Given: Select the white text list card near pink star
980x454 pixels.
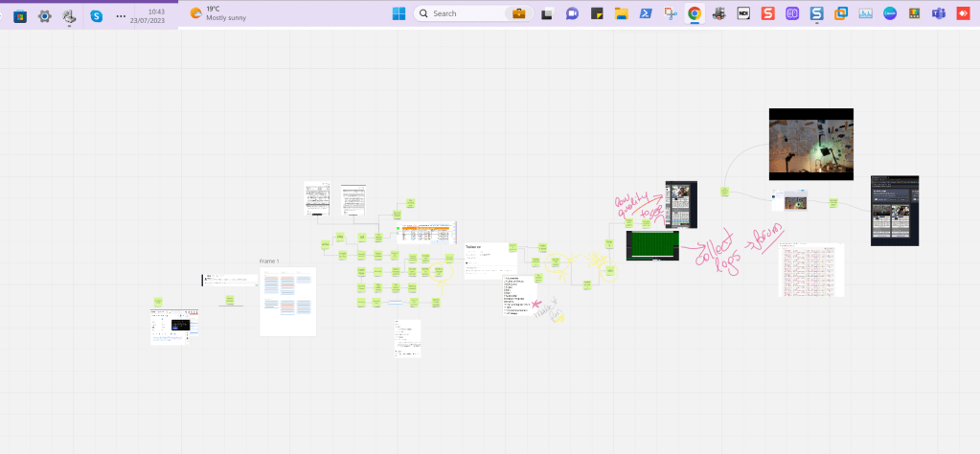Looking at the screenshot, I should point(520,295).
